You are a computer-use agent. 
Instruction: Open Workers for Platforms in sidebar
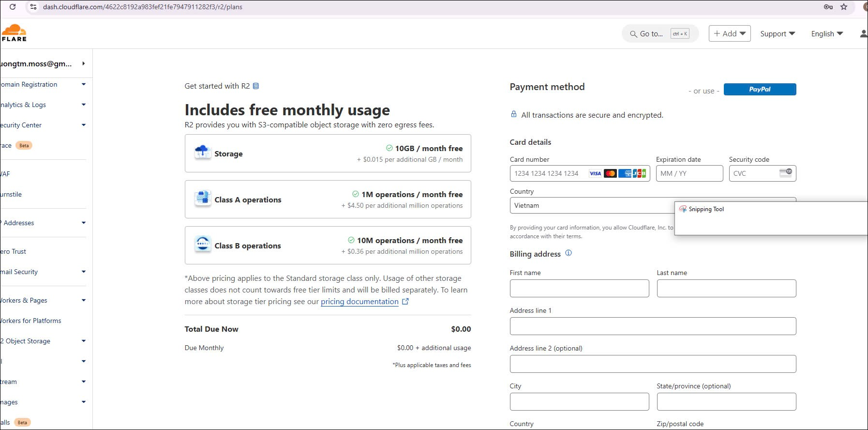coord(31,321)
